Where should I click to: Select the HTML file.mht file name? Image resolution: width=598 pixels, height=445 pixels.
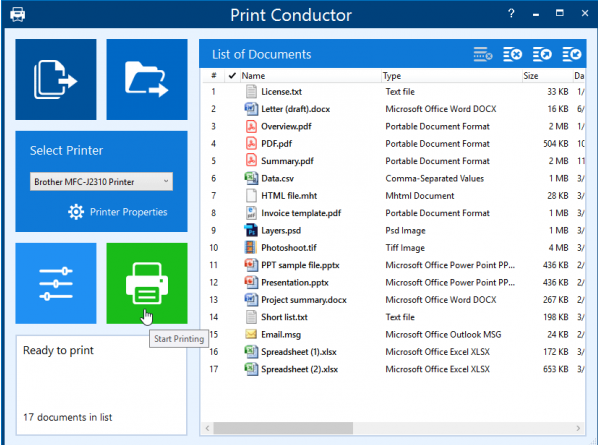pos(289,196)
